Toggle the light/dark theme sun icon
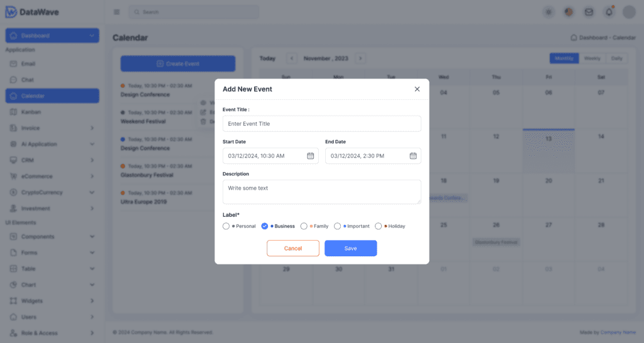This screenshot has height=343, width=644. (x=549, y=12)
